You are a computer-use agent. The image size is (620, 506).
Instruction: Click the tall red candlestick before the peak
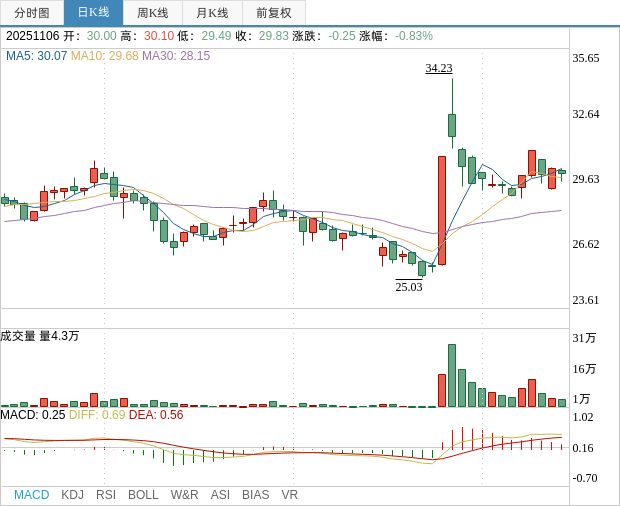(442, 210)
